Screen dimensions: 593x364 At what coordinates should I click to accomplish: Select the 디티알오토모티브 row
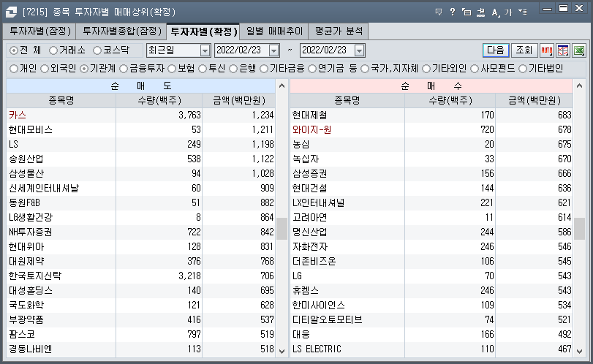tap(431, 319)
